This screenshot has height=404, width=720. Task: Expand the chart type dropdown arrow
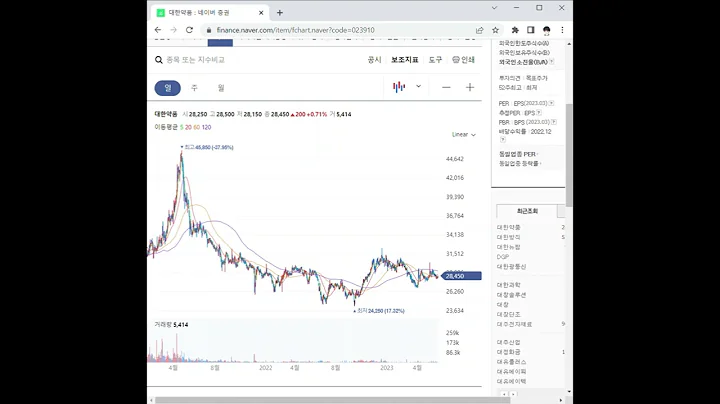(418, 86)
